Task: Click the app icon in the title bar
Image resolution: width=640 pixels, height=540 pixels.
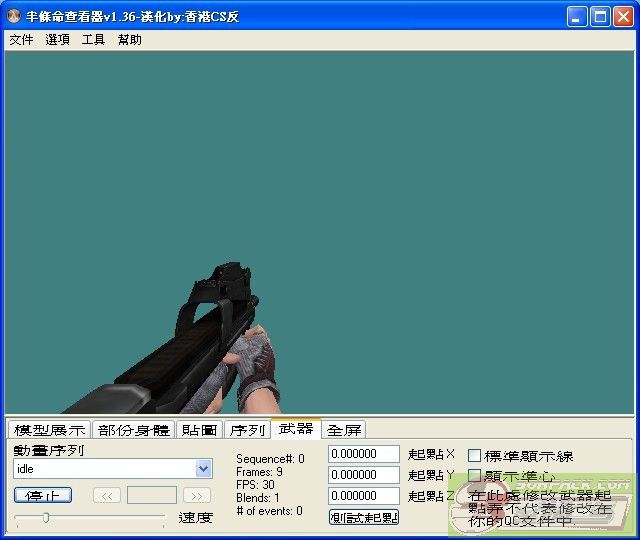Action: 13,17
